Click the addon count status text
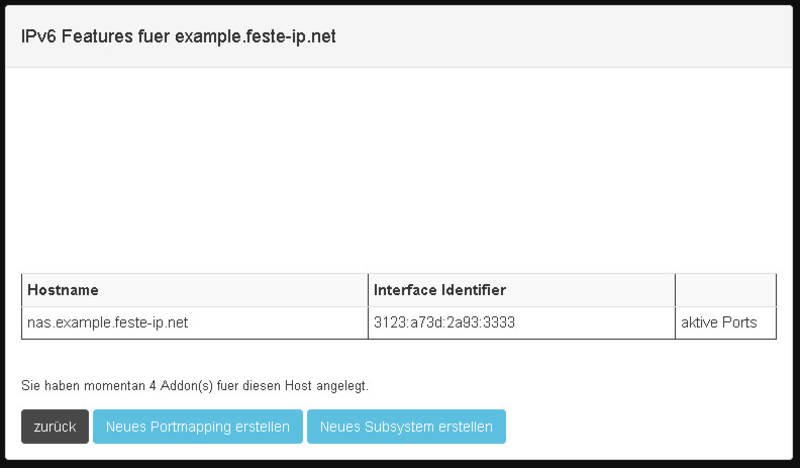The height and width of the screenshot is (468, 800). pos(195,386)
